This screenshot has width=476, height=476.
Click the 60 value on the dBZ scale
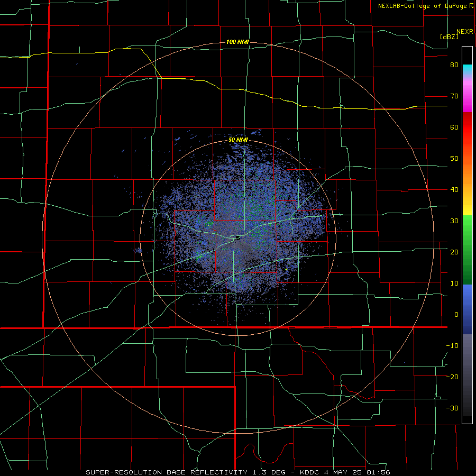454,127
